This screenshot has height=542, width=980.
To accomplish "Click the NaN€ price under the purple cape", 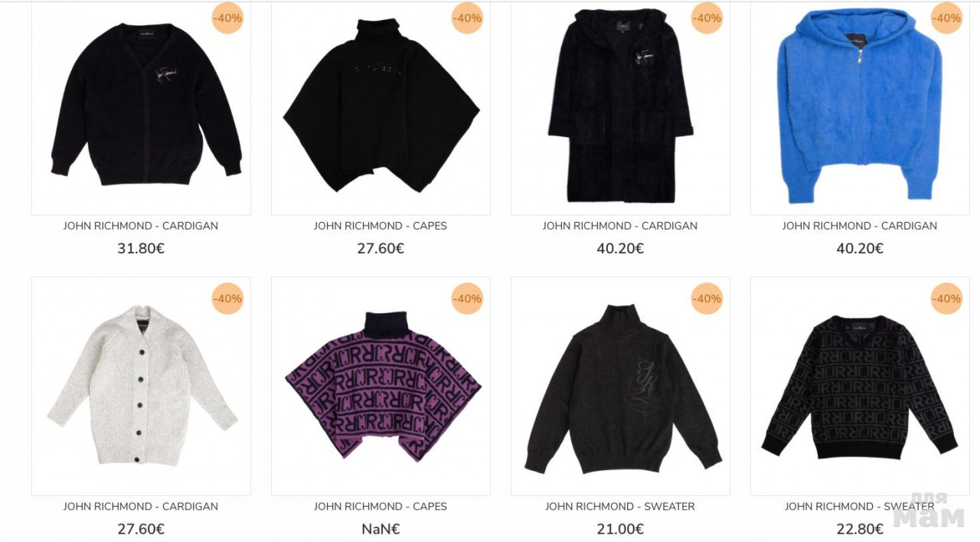I will 381,529.
